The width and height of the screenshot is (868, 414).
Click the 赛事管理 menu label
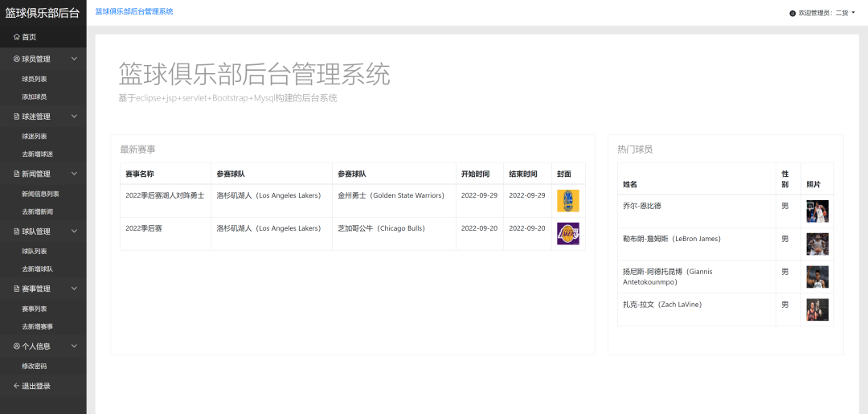tap(36, 289)
